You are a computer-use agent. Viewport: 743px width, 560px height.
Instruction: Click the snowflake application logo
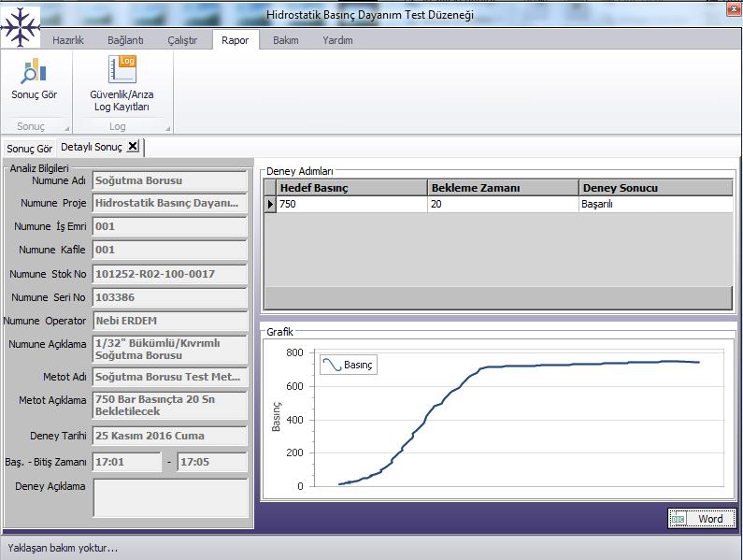tap(20, 27)
